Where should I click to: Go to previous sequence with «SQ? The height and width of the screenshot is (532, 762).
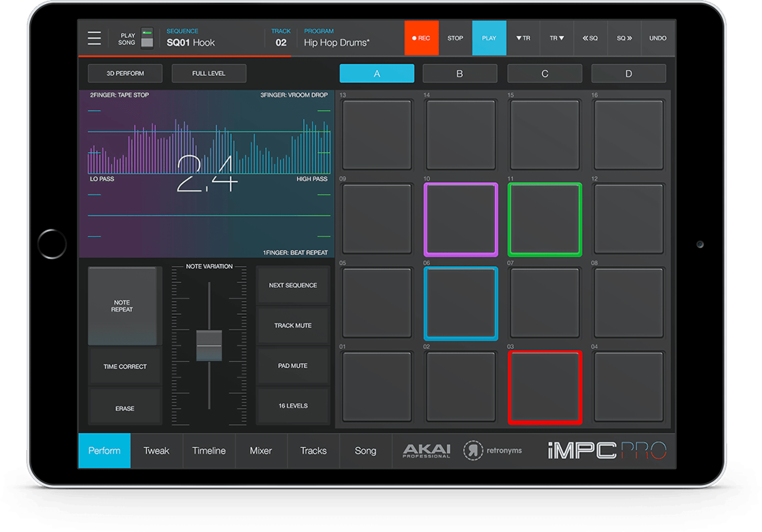tap(590, 38)
